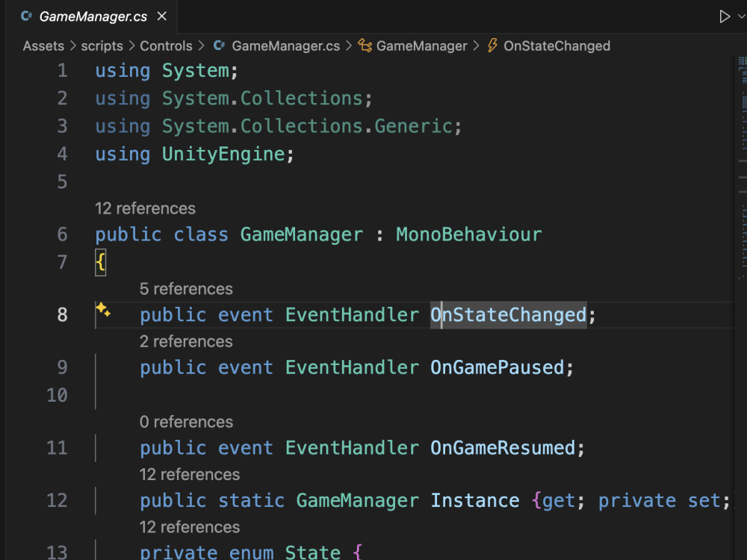Show 12 references above GameManager class
This screenshot has height=560, width=747.
(x=145, y=208)
